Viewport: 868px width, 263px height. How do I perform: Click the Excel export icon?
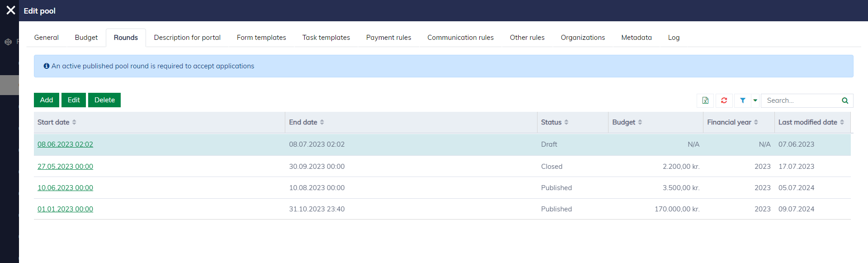pyautogui.click(x=705, y=100)
